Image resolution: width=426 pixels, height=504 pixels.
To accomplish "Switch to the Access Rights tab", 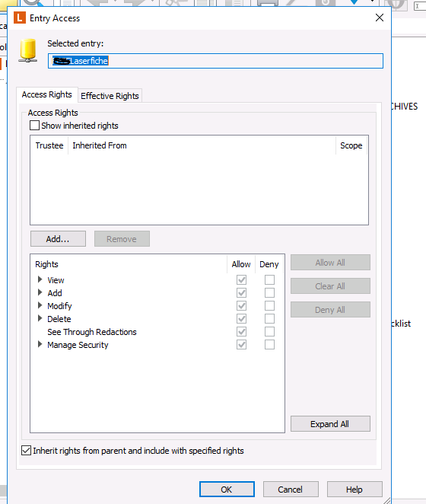I will [47, 94].
